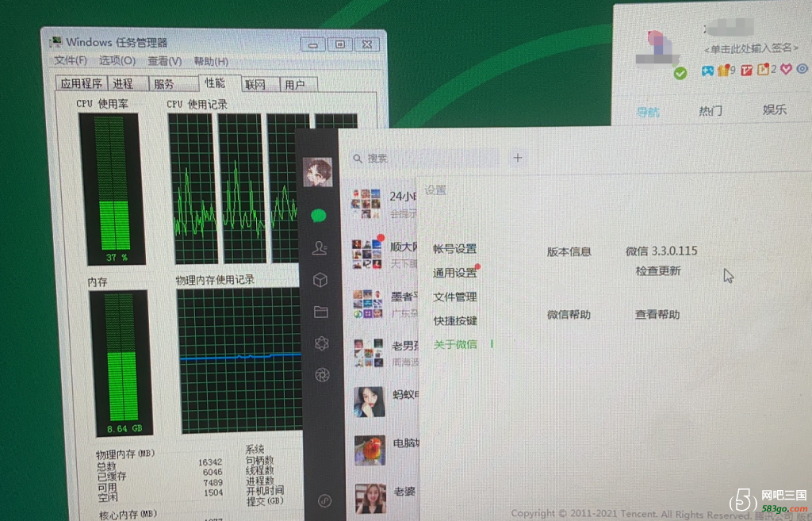Open the 帮助(H) menu in Task Manager
The image size is (812, 521).
(211, 62)
